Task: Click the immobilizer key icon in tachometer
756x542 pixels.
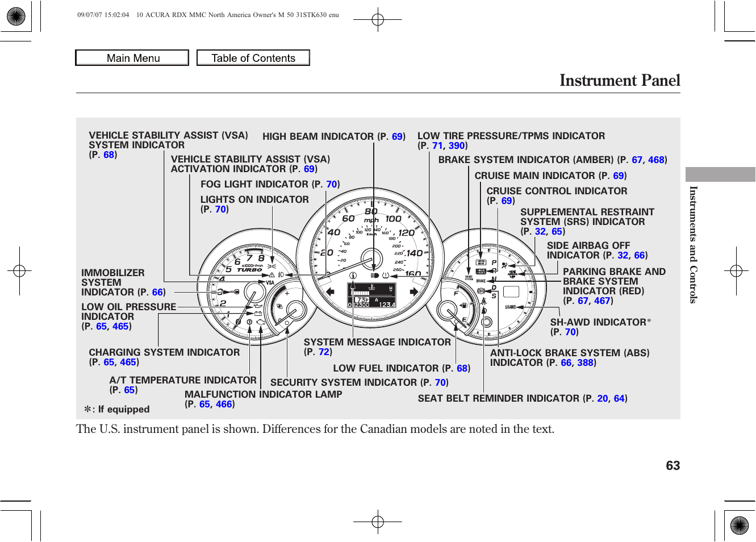Action: (235, 292)
